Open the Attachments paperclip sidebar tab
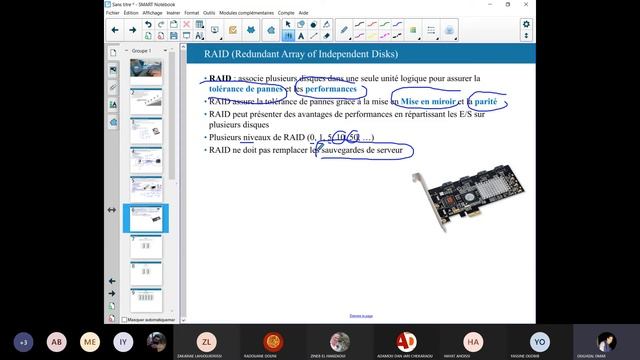640x360 pixels. 113,87
